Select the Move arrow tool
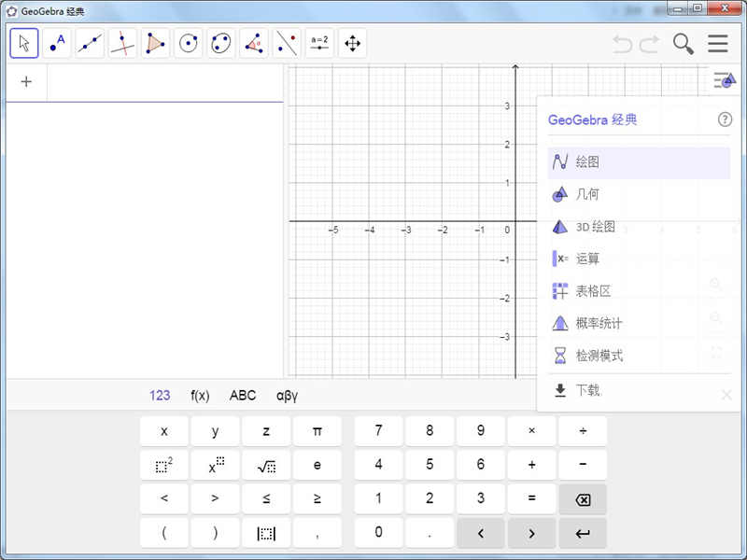 [x=23, y=42]
